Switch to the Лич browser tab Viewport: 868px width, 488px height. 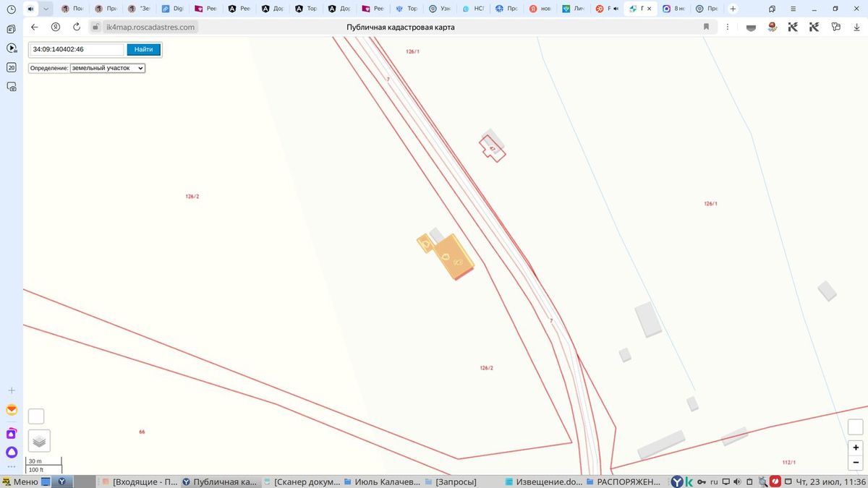point(572,9)
